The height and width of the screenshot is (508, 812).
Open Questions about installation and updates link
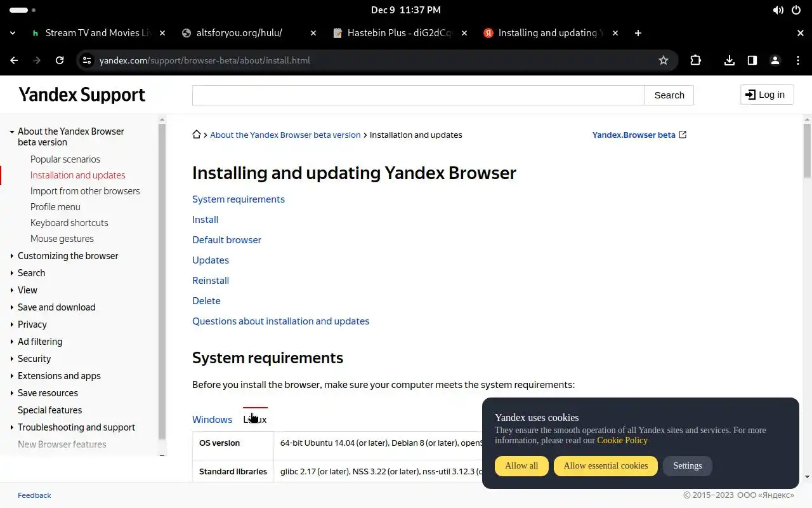click(x=281, y=321)
